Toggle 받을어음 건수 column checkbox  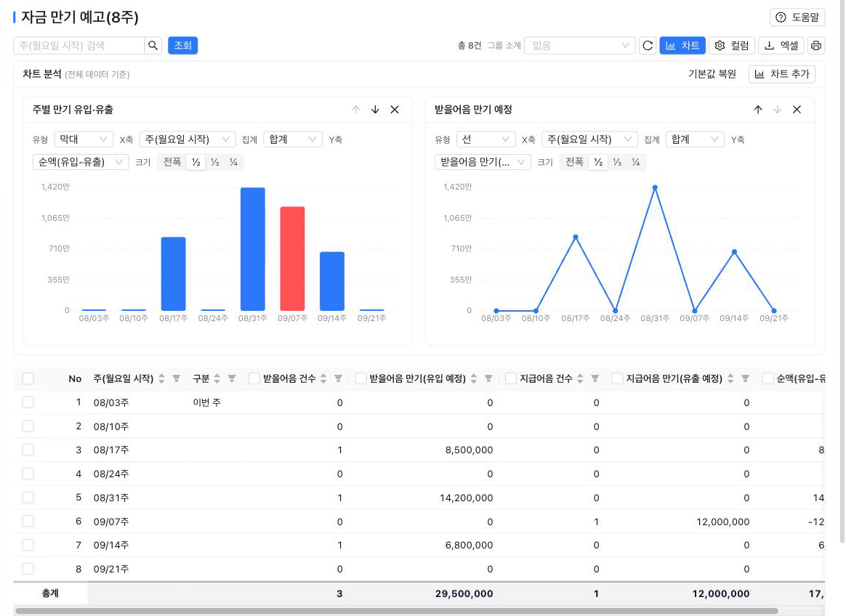254,378
